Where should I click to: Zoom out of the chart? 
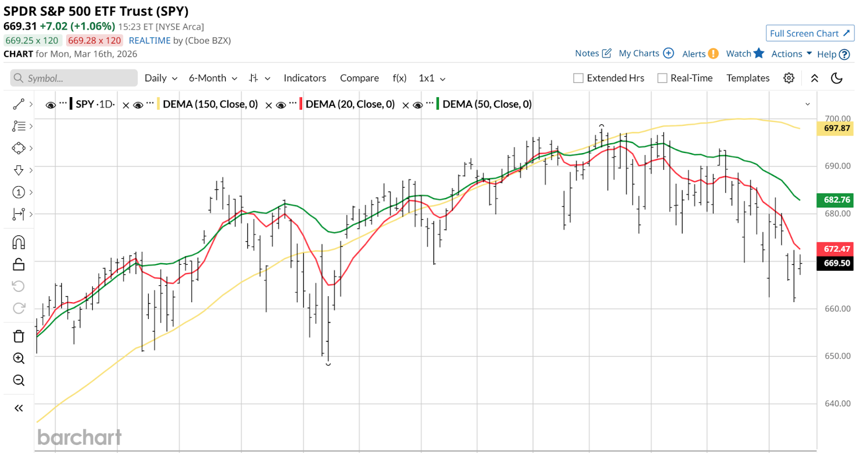click(18, 380)
